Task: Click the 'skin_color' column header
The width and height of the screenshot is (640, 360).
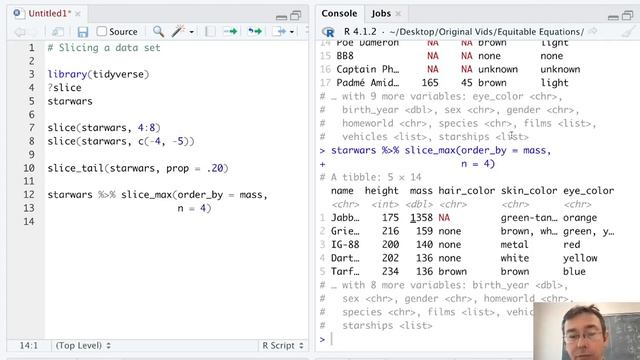Action: coord(529,191)
